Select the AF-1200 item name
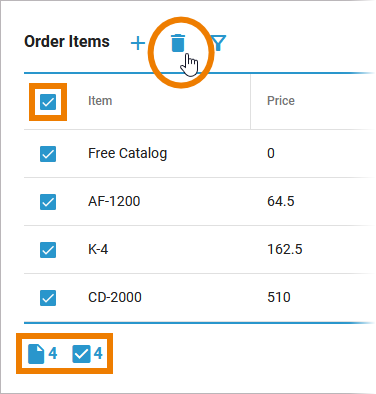376x394 pixels. point(114,201)
